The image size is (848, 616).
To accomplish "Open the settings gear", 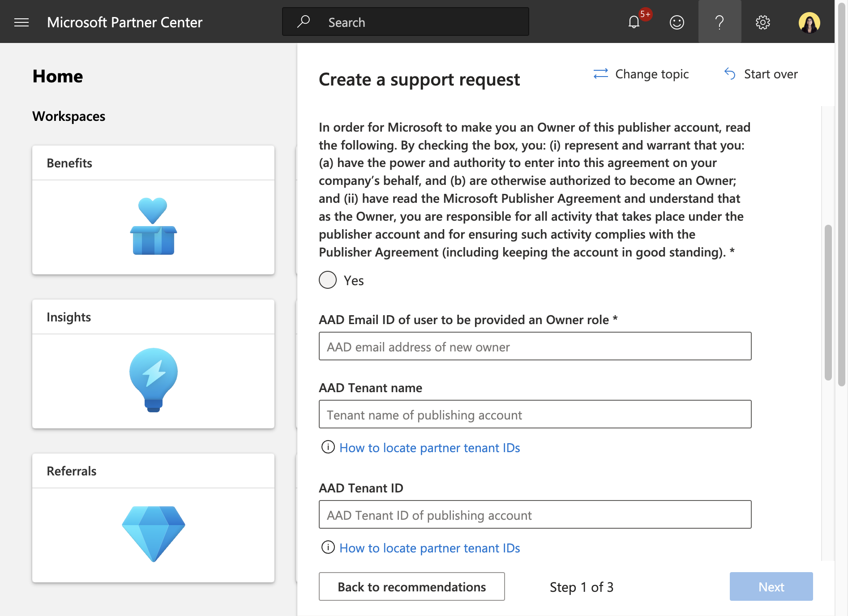I will click(x=762, y=22).
